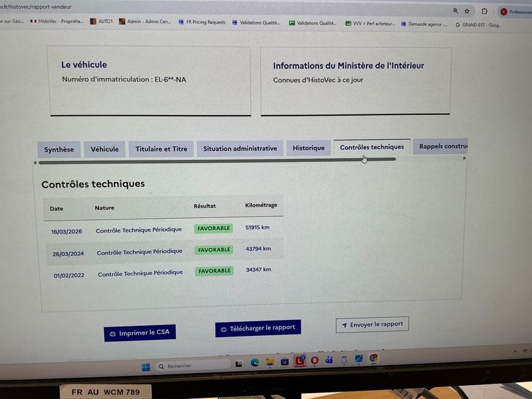
Task: Click the histovec/rapport-vendeur address bar
Action: coord(36,7)
